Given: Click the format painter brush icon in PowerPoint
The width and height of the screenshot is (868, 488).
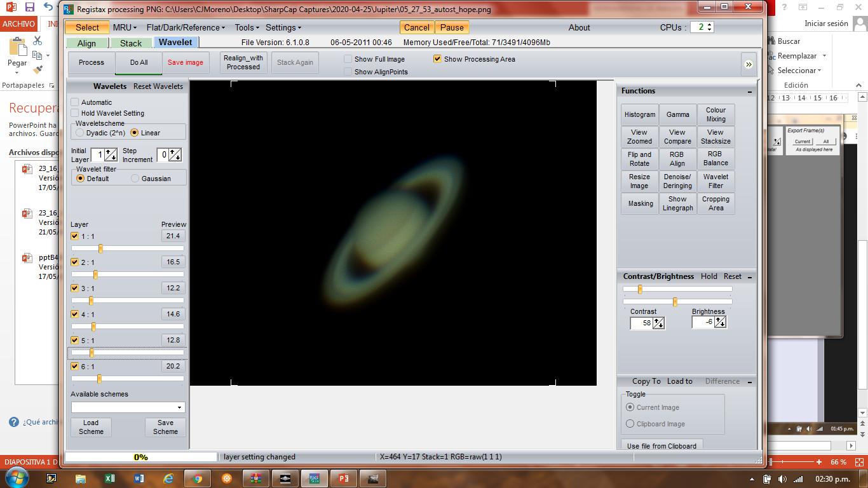Looking at the screenshot, I should pyautogui.click(x=37, y=70).
